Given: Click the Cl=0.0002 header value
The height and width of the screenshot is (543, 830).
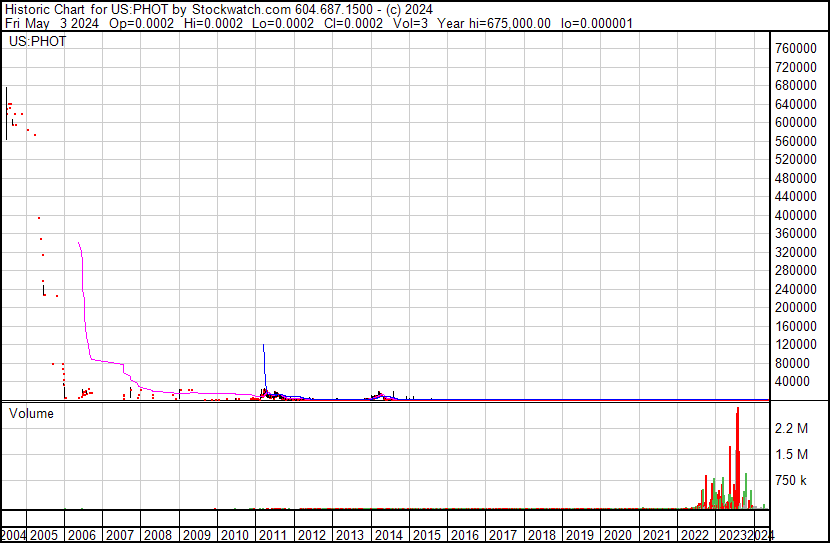Looking at the screenshot, I should click(354, 23).
